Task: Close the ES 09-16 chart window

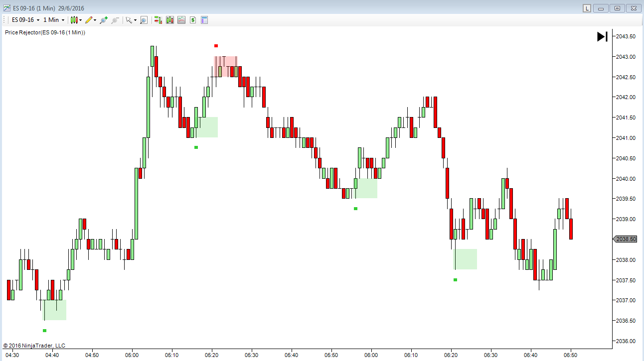Action: [633, 8]
